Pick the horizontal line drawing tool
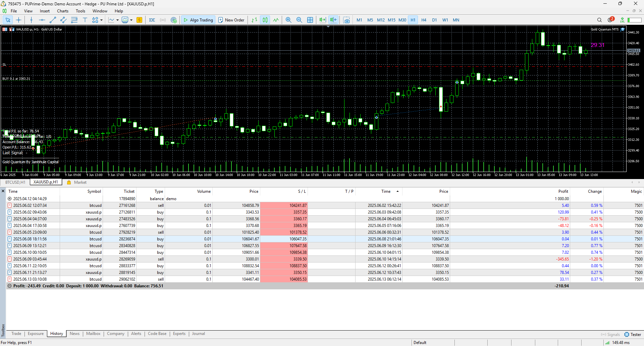The height and width of the screenshot is (346, 644). pyautogui.click(x=42, y=20)
